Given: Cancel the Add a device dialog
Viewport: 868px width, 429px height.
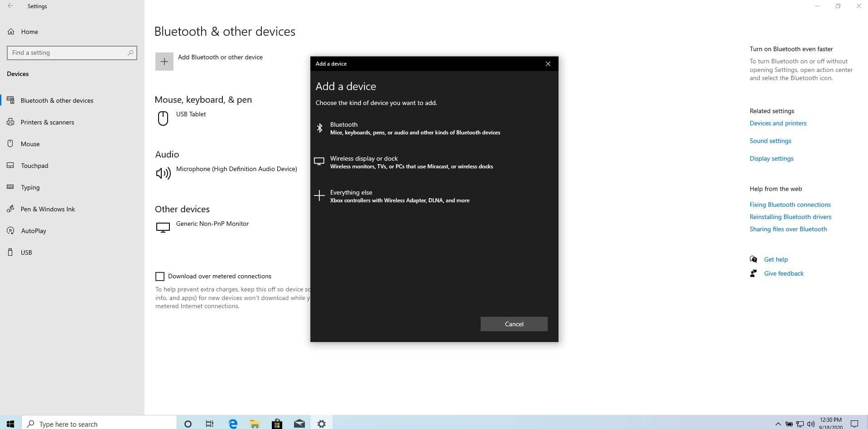Looking at the screenshot, I should point(514,324).
